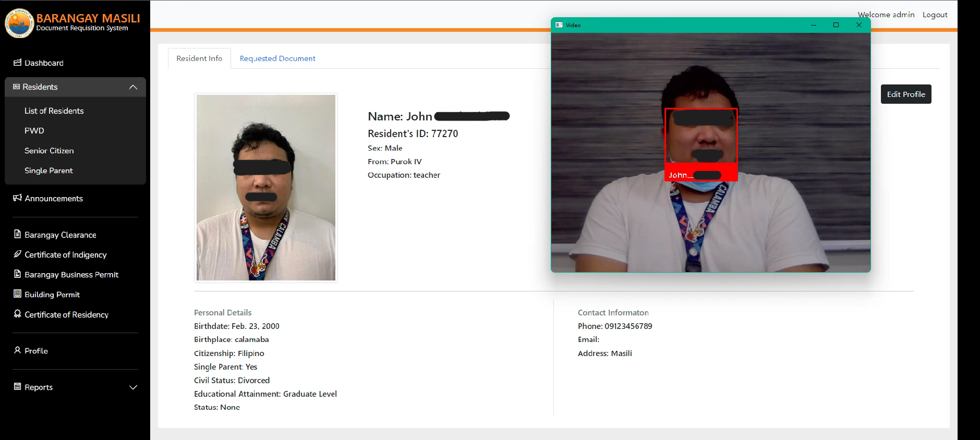Click the Barangay Business Permit icon

17,274
